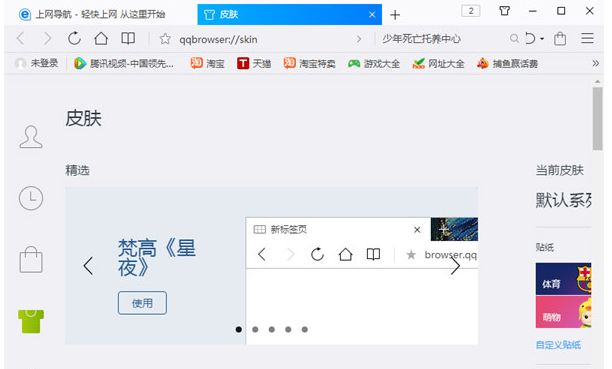Viewport: 612px width, 369px height.
Task: Click the scrollbar up arrow
Action: 598,81
